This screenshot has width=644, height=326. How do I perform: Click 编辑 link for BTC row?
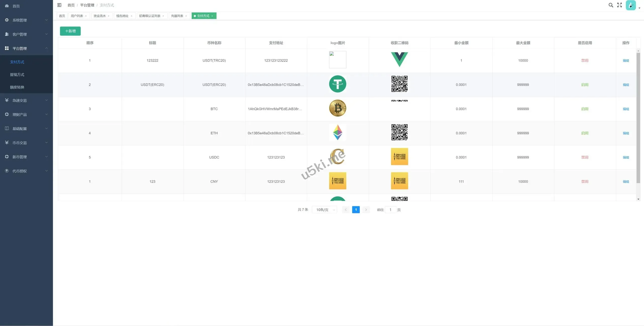pos(626,109)
